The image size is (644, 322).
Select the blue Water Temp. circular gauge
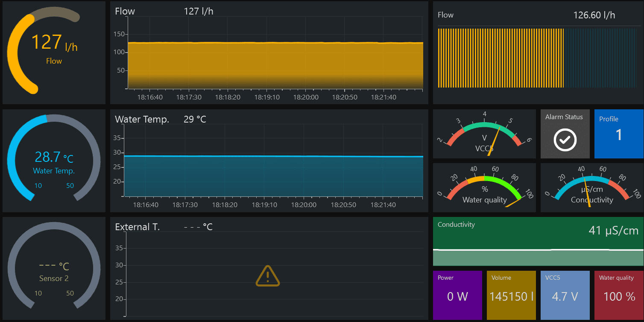click(54, 158)
